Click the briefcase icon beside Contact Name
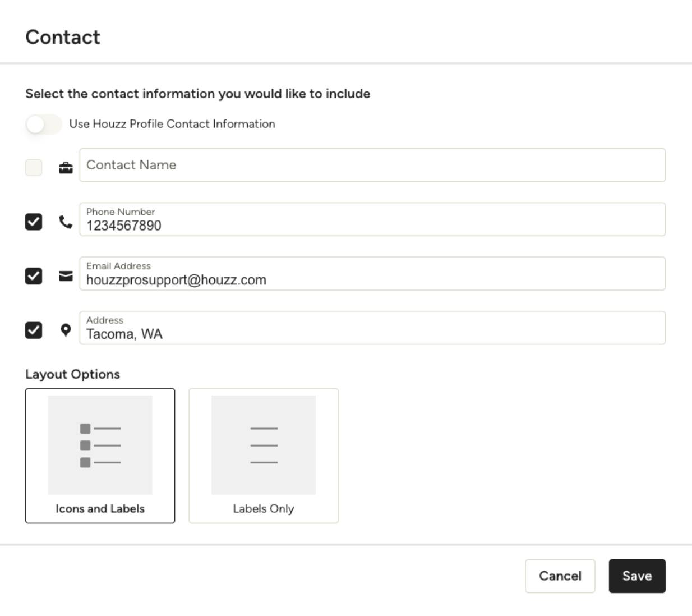This screenshot has height=616, width=692. tap(66, 167)
